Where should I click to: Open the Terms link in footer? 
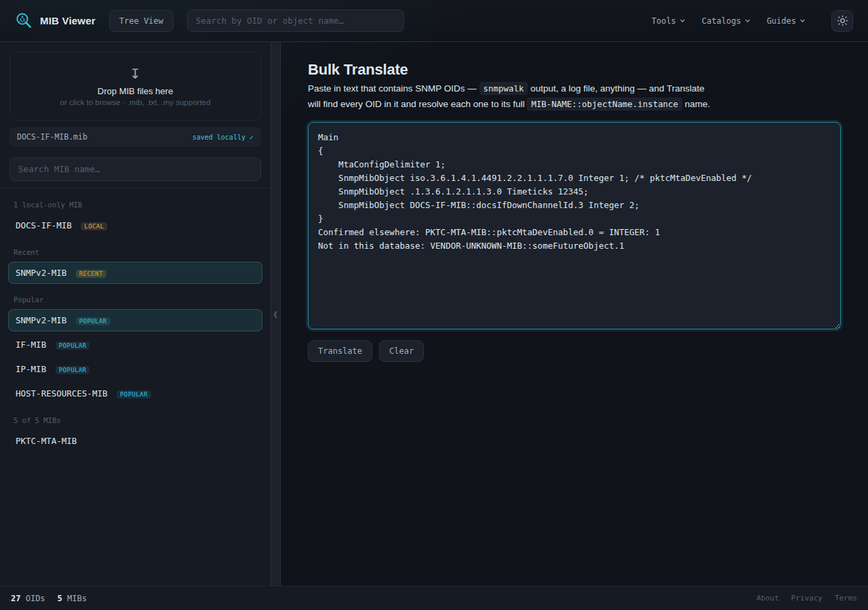(x=846, y=598)
